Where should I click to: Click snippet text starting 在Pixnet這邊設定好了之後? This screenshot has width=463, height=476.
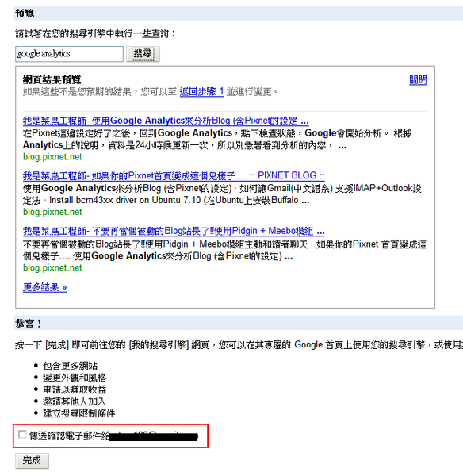(x=217, y=140)
